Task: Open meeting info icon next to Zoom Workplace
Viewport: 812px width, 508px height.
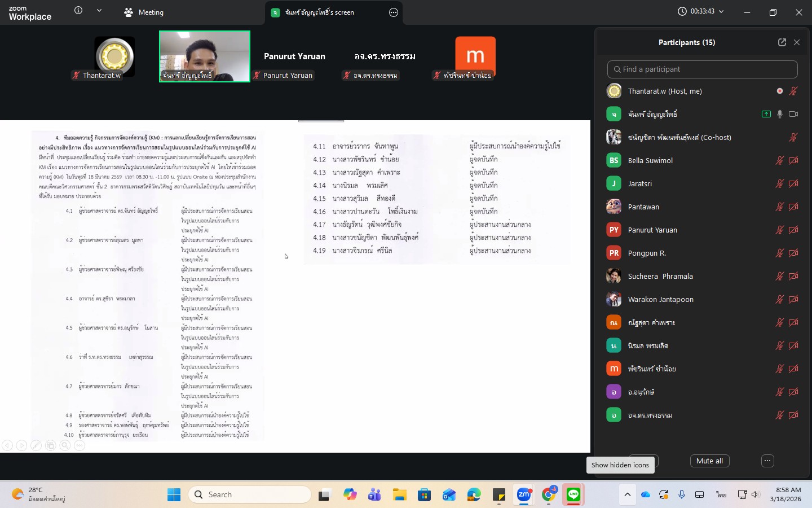Action: coord(78,11)
